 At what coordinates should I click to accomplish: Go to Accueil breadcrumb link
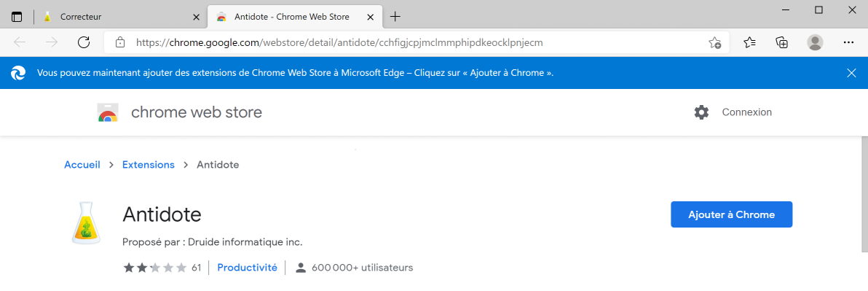coord(82,165)
